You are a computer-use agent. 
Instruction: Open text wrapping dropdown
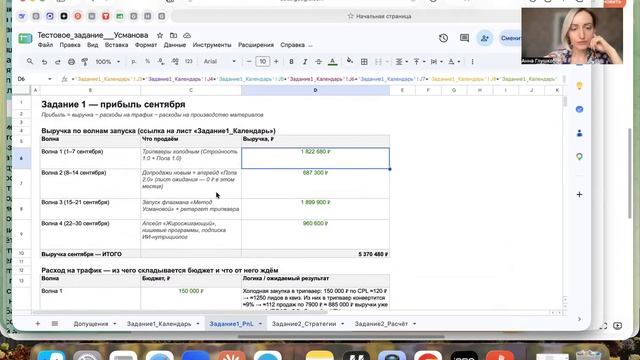tap(436, 62)
